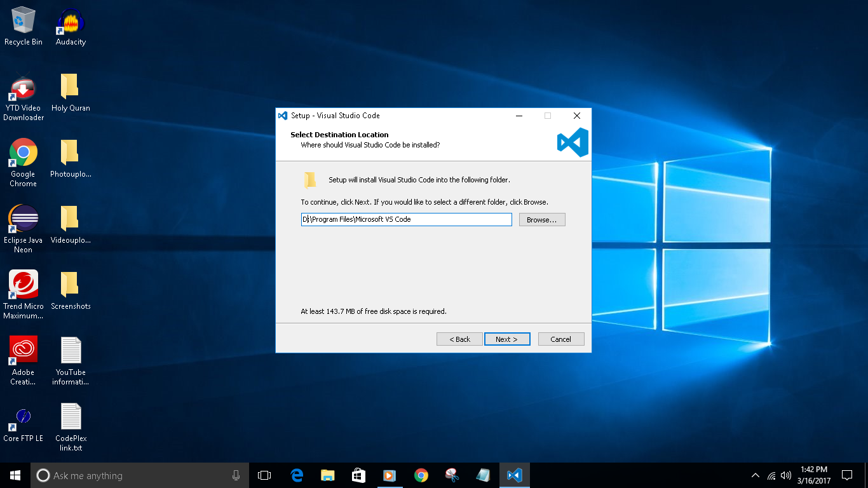
Task: Select the Videouploads folder on desktop
Action: pyautogui.click(x=71, y=225)
